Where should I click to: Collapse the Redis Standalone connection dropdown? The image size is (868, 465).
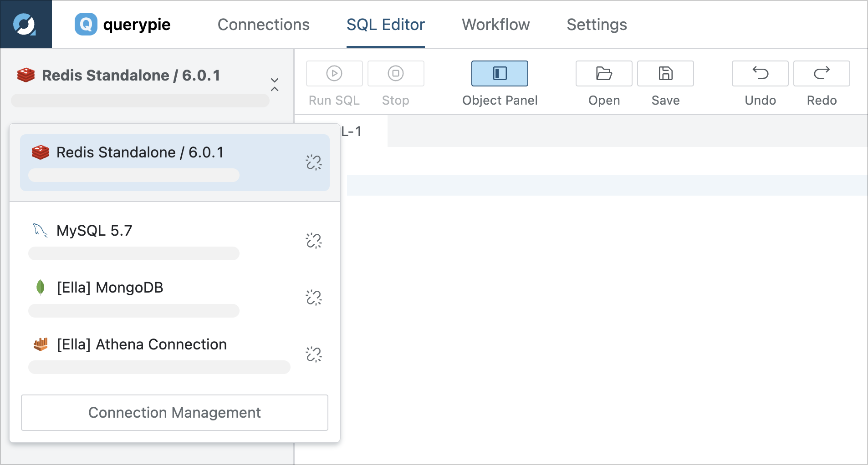[x=275, y=84]
